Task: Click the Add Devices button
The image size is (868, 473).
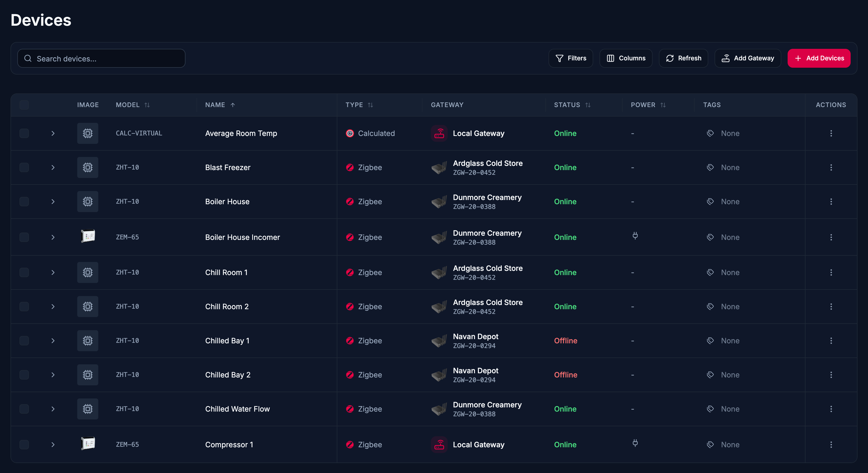Action: pos(819,58)
